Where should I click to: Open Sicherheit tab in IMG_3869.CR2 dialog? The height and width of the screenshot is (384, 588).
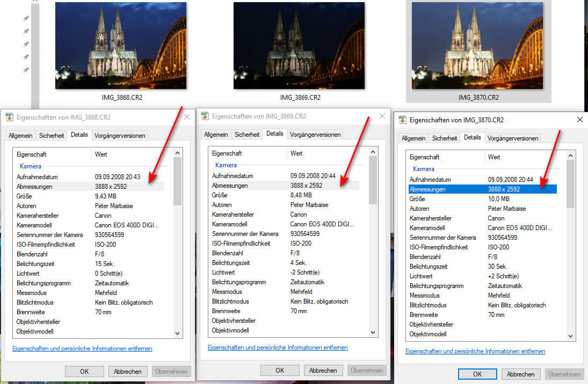(247, 135)
